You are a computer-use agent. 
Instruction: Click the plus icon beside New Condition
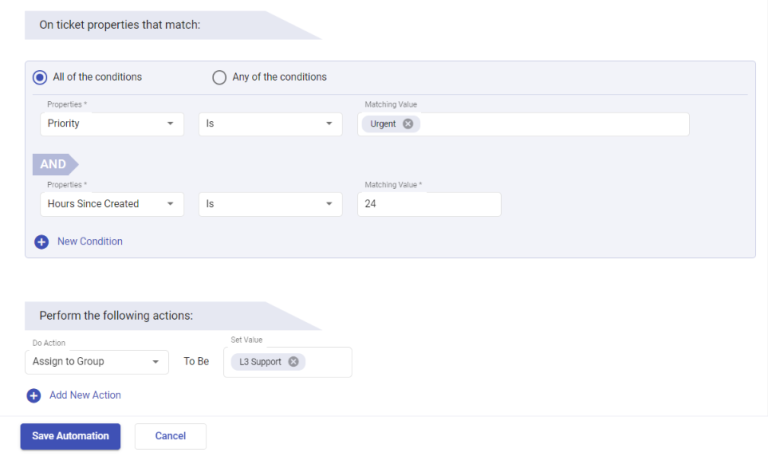[x=42, y=242]
